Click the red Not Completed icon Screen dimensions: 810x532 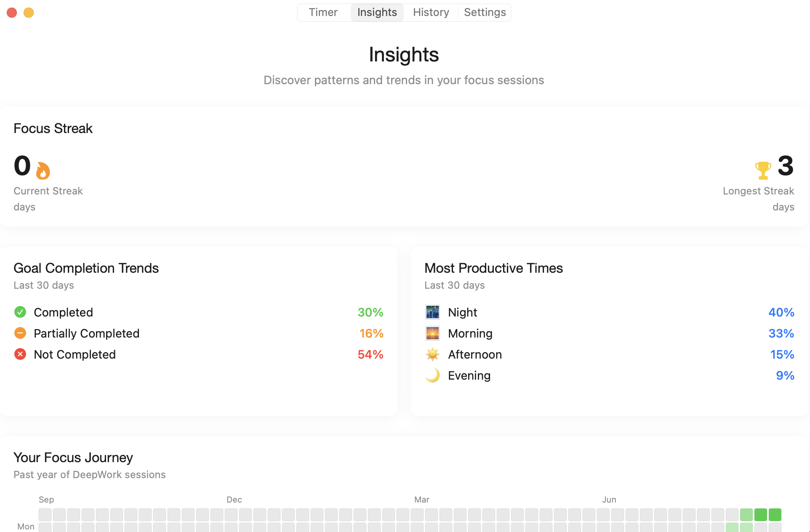[x=20, y=354]
